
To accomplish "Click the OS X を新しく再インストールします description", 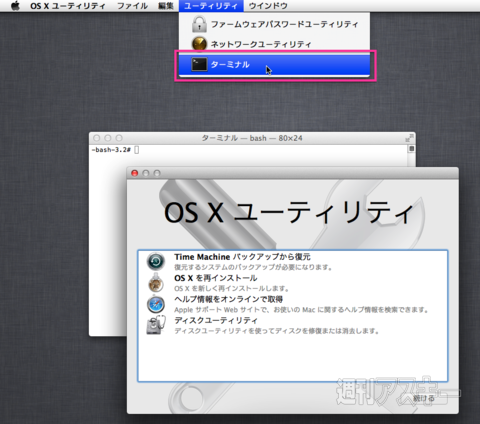I will tap(231, 288).
